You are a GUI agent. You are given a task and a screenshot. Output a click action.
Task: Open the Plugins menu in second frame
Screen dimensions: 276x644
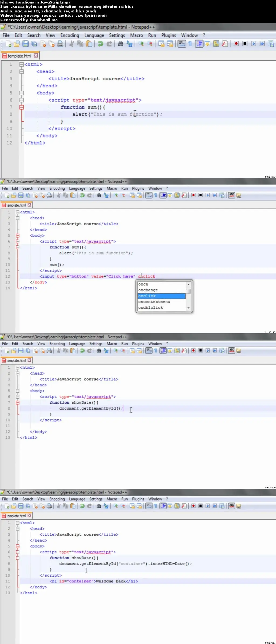coord(138,189)
